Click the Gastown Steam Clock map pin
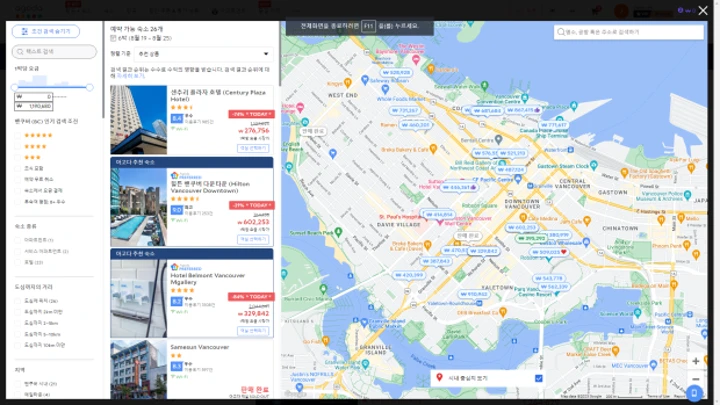This screenshot has width=720, height=405. point(594,165)
